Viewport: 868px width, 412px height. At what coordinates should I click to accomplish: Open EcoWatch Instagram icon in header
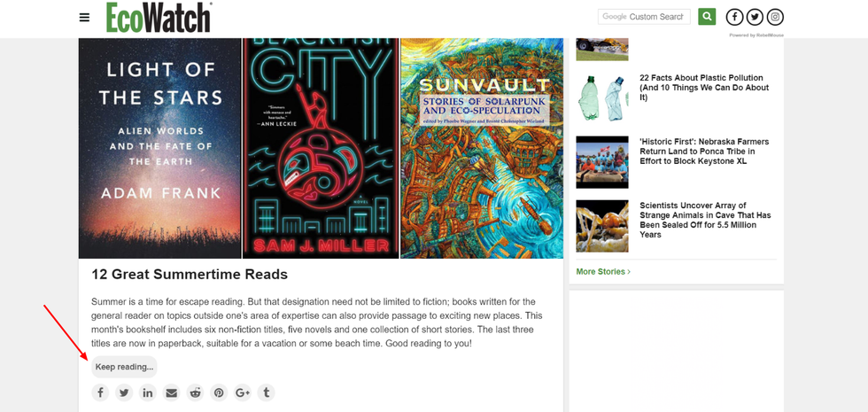[775, 17]
